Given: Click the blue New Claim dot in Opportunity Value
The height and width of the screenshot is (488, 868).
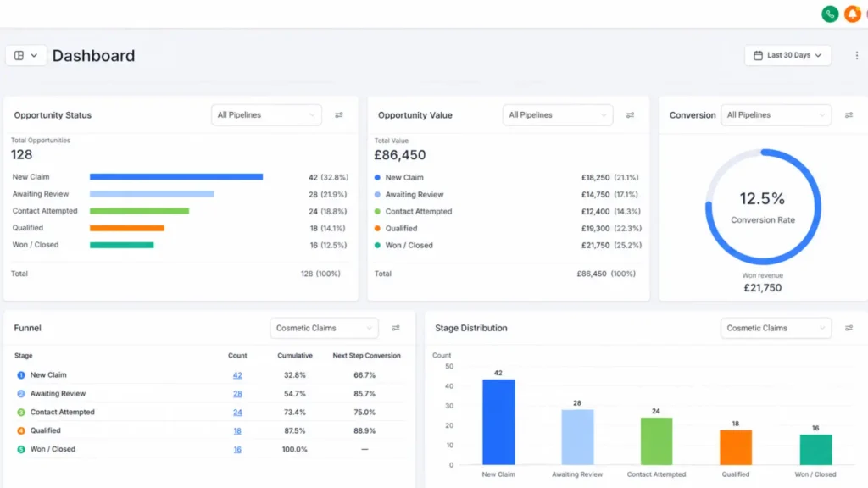Looking at the screenshot, I should click(x=377, y=178).
